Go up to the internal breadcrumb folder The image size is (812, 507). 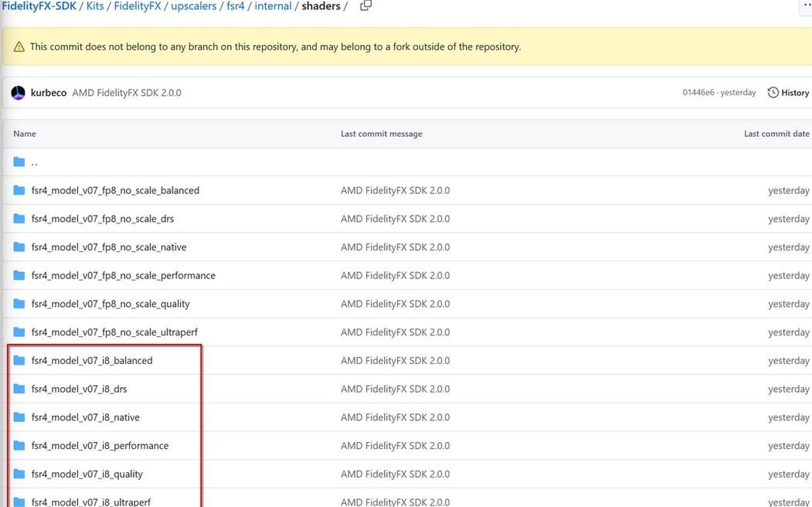point(273,6)
